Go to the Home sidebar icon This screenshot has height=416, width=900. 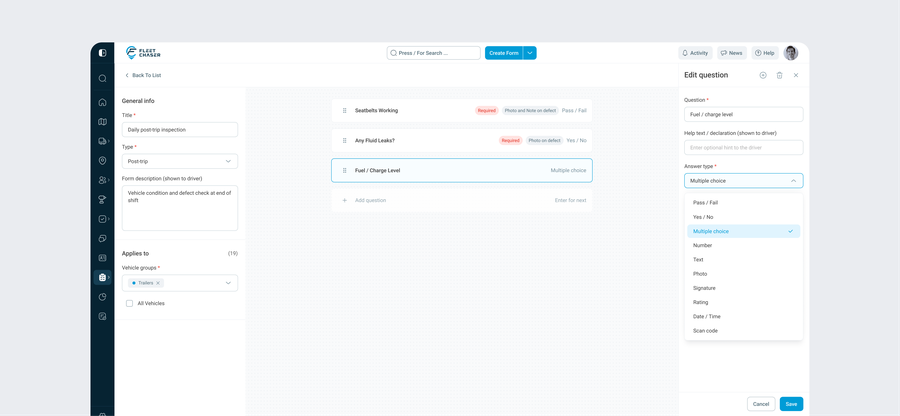[102, 103]
